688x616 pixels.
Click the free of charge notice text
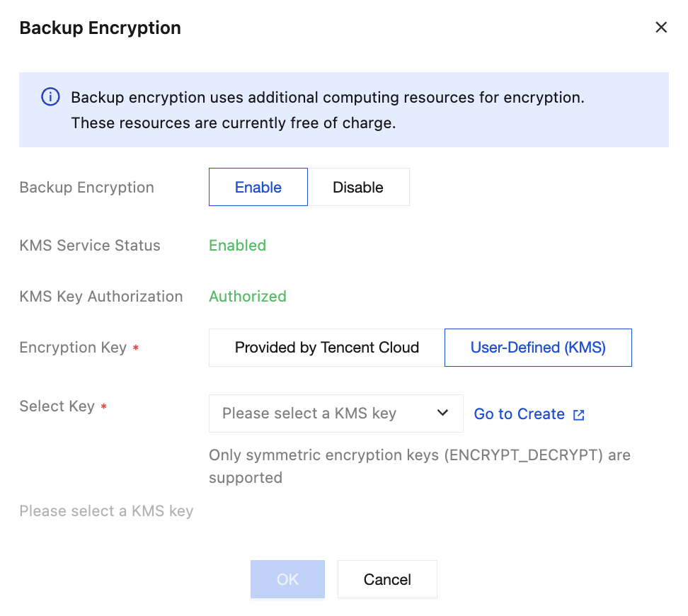pos(234,123)
